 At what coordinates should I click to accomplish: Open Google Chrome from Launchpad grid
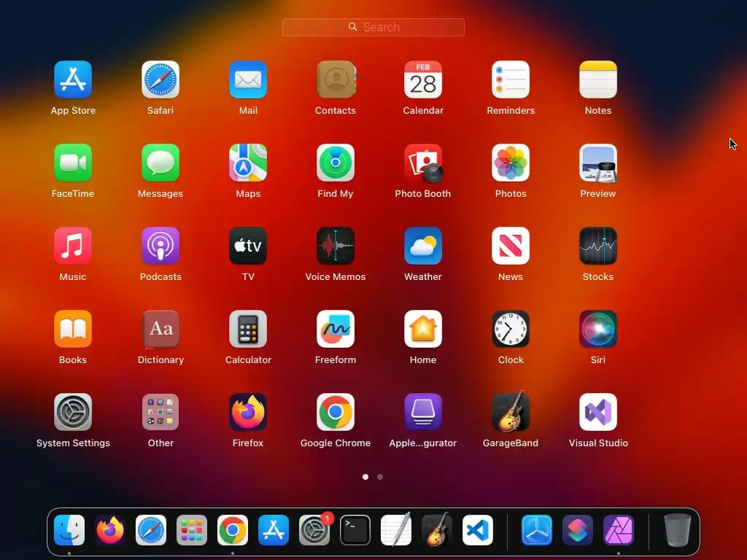tap(336, 412)
